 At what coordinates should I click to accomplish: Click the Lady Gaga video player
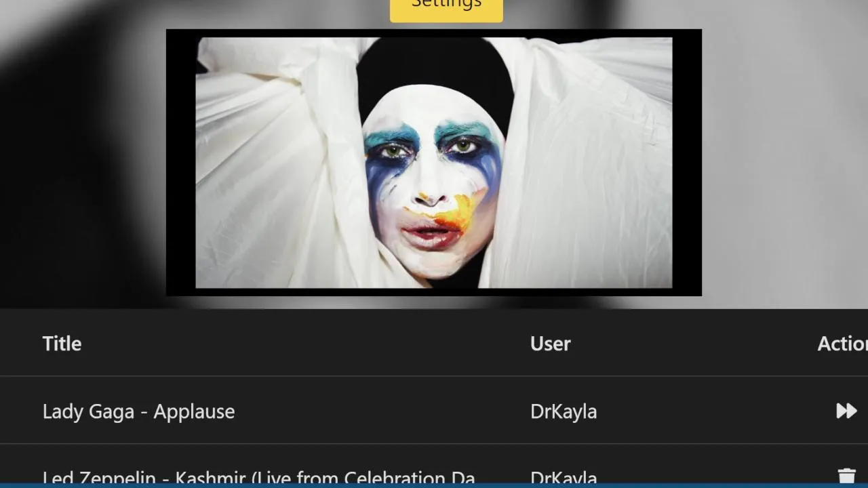point(434,163)
